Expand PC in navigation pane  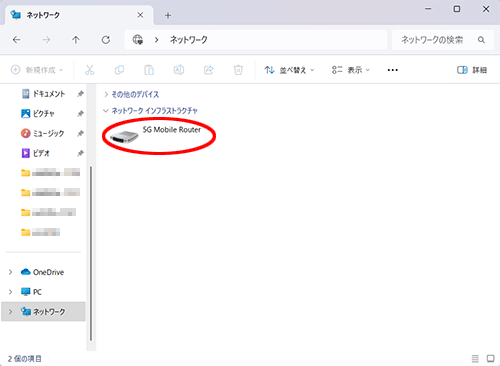point(10,292)
